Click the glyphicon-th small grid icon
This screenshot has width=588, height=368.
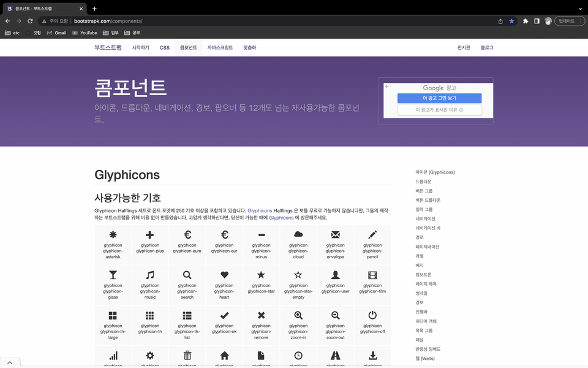click(149, 315)
